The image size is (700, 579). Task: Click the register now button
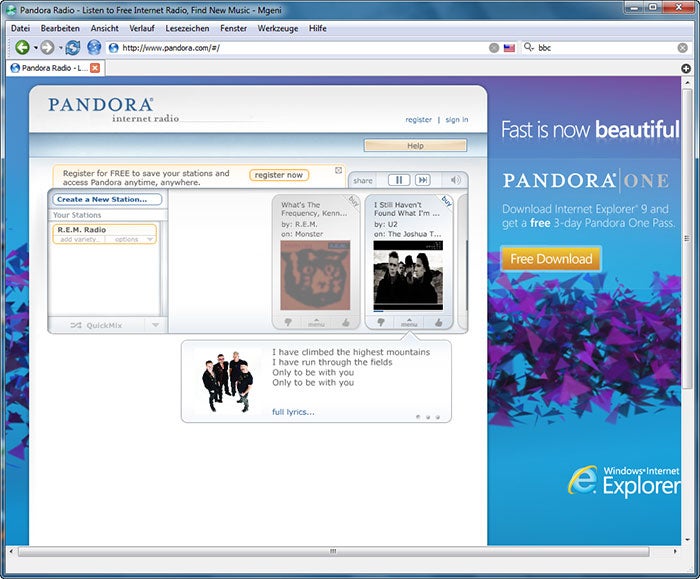[x=279, y=175]
